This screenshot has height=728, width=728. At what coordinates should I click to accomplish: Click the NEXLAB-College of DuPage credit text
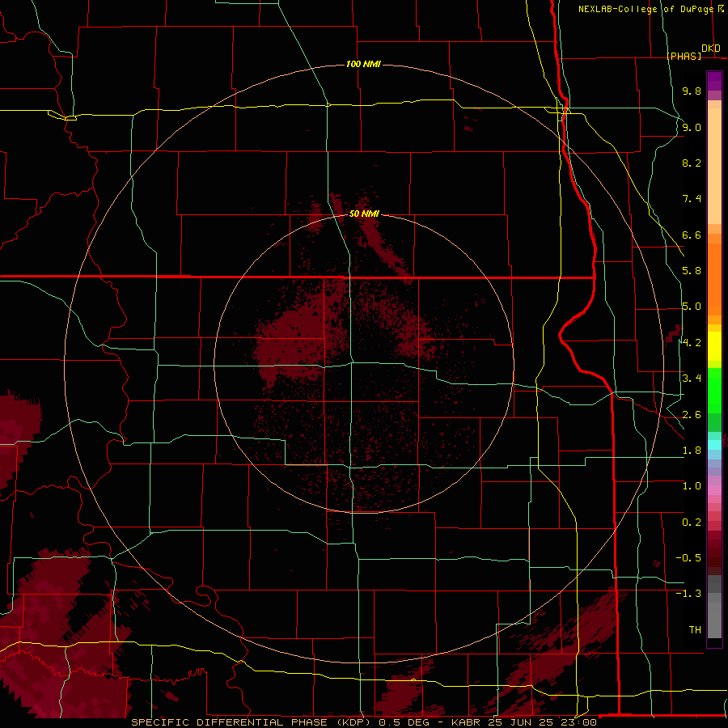[645, 9]
